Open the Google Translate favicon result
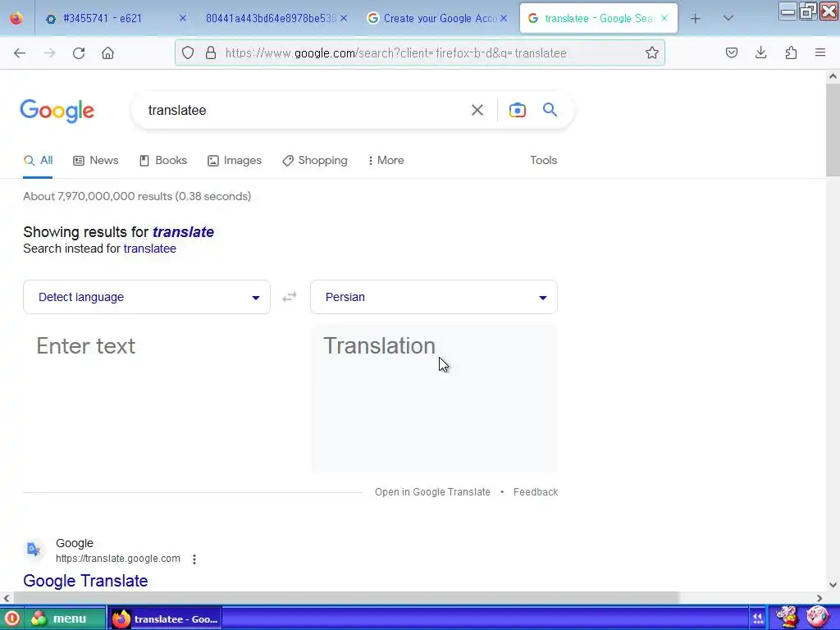This screenshot has width=840, height=630. pos(34,550)
